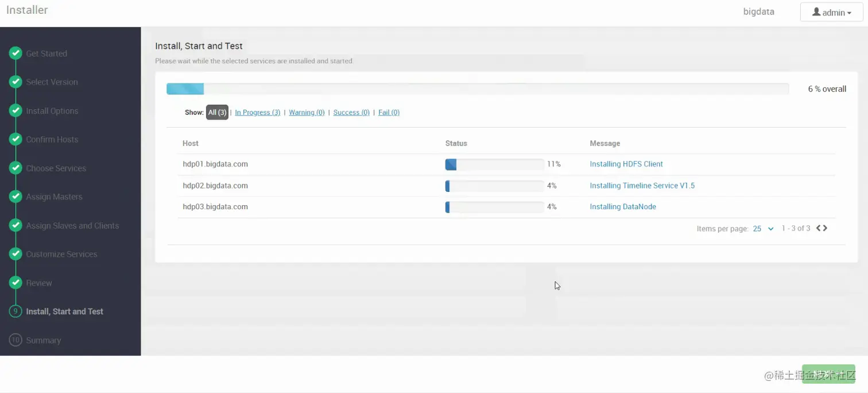Show All (3) hosts filter
Image resolution: width=868 pixels, height=393 pixels.
217,113
